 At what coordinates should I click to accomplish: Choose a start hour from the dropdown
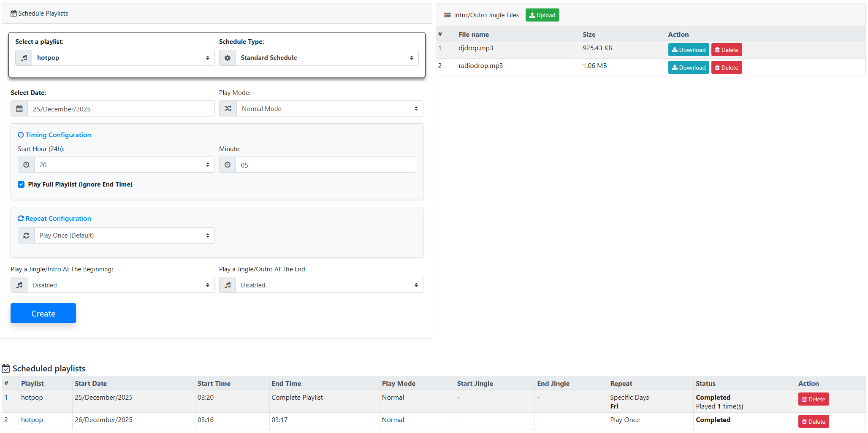(124, 165)
